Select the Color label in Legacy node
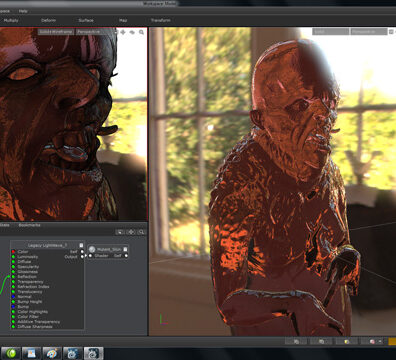The width and height of the screenshot is (396, 360). (23, 252)
